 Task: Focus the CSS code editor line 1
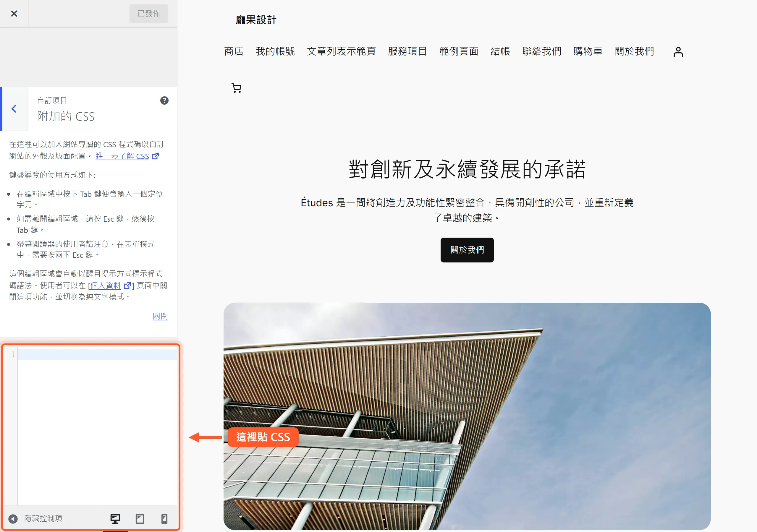pos(97,354)
